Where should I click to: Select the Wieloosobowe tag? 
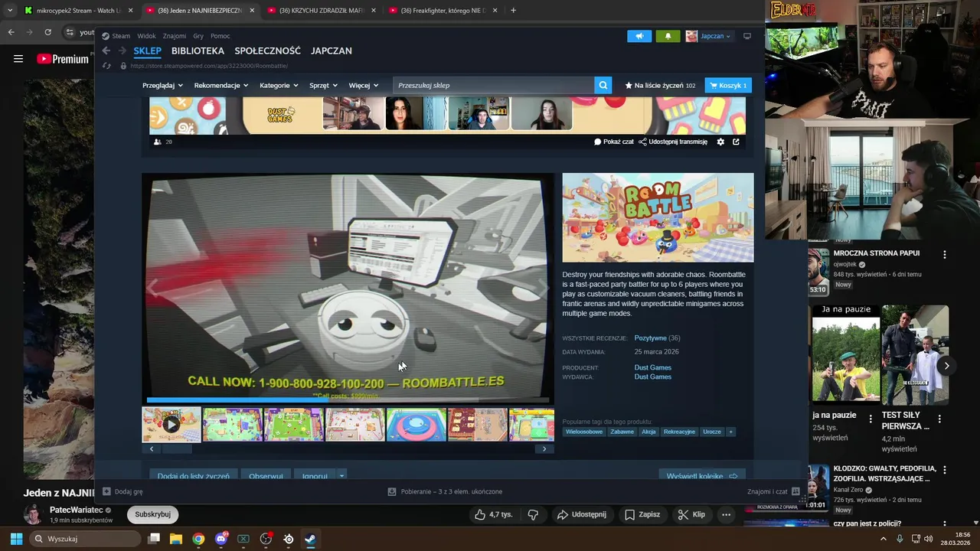[584, 432]
